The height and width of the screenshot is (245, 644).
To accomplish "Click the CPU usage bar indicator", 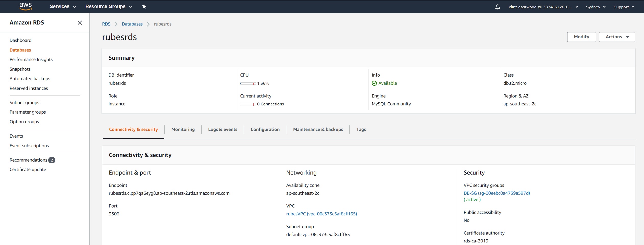I will (x=248, y=83).
